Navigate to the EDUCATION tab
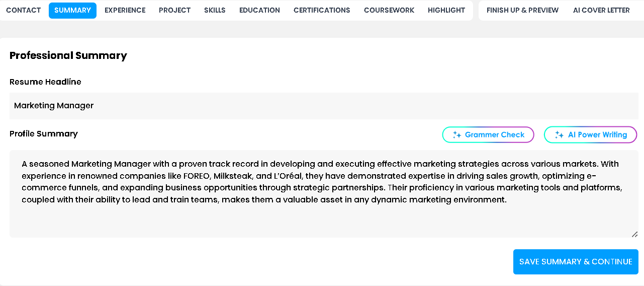This screenshot has height=286, width=644. point(259,10)
